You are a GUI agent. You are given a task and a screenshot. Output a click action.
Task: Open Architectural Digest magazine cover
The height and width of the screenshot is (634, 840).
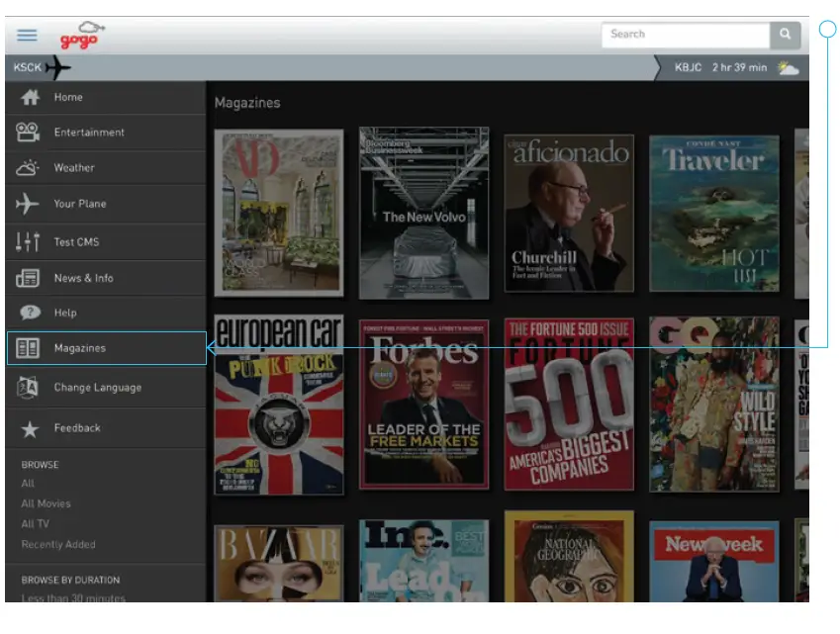click(279, 213)
